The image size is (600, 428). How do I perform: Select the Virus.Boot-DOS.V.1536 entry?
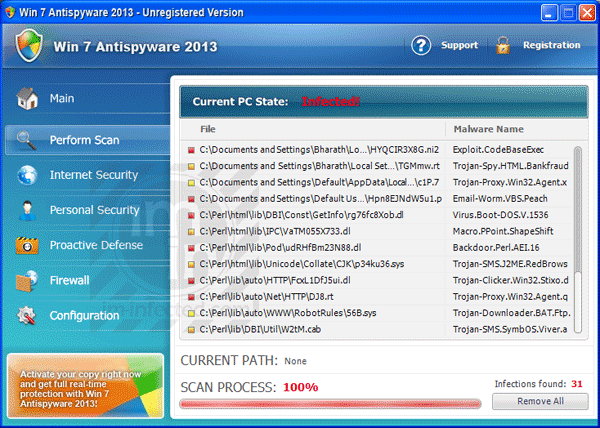(x=501, y=215)
